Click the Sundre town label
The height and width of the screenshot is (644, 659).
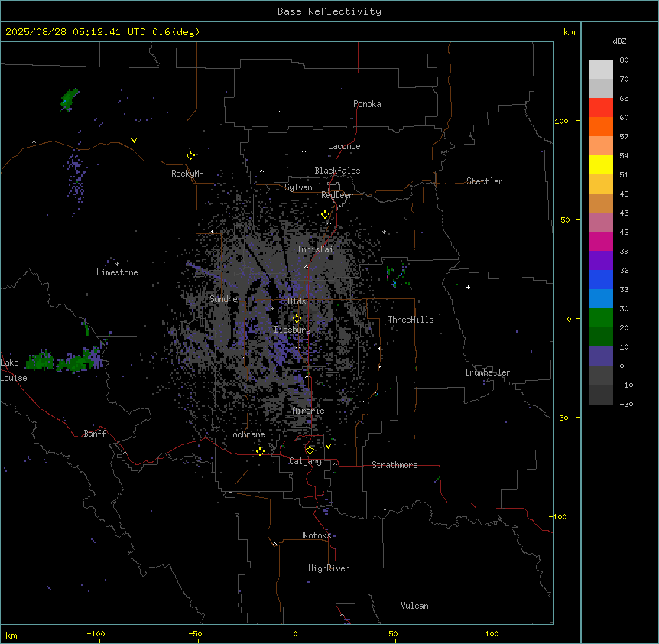223,299
